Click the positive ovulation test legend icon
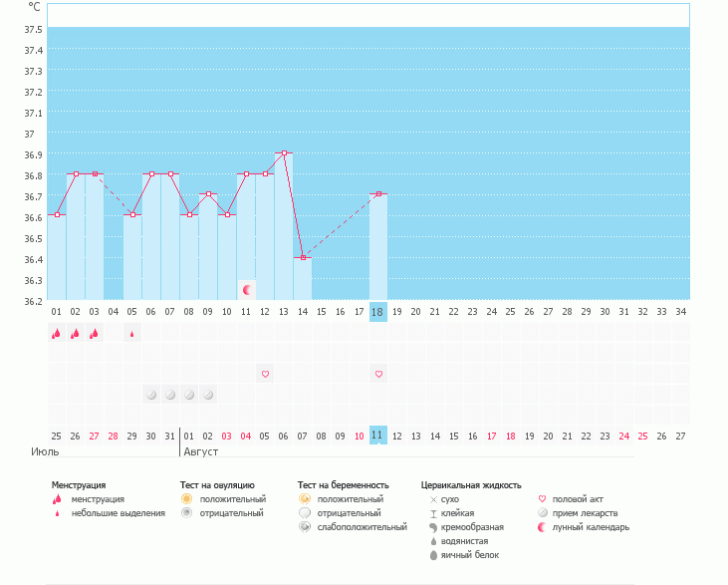 pyautogui.click(x=186, y=498)
